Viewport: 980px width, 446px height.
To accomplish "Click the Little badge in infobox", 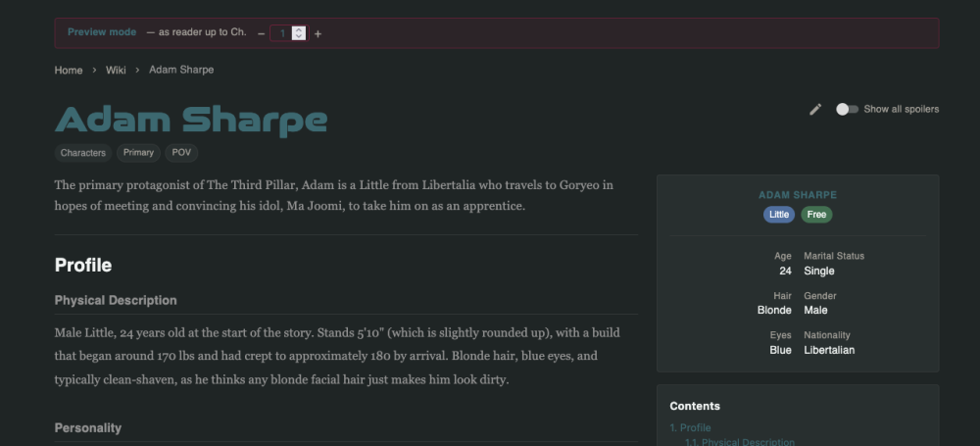I will click(779, 215).
